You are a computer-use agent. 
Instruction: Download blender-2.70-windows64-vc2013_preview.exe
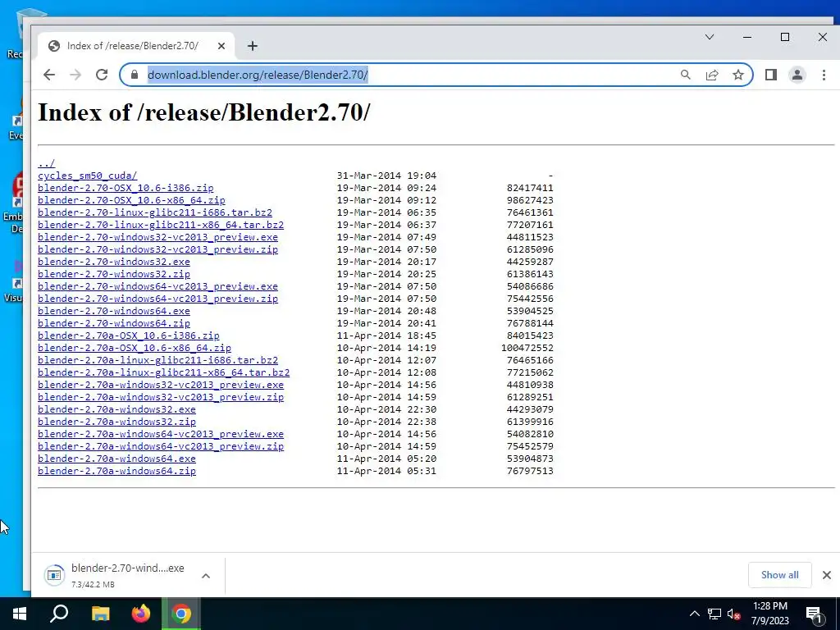pyautogui.click(x=157, y=286)
